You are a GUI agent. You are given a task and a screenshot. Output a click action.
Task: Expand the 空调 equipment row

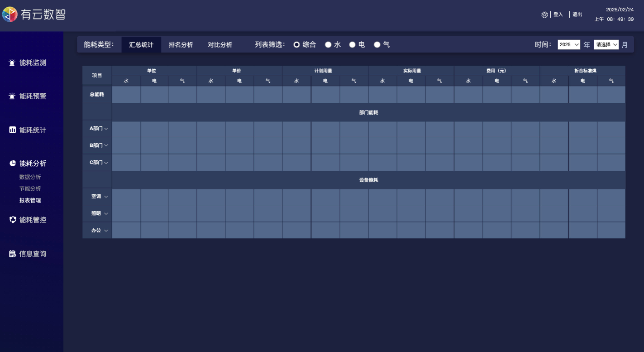click(x=106, y=197)
